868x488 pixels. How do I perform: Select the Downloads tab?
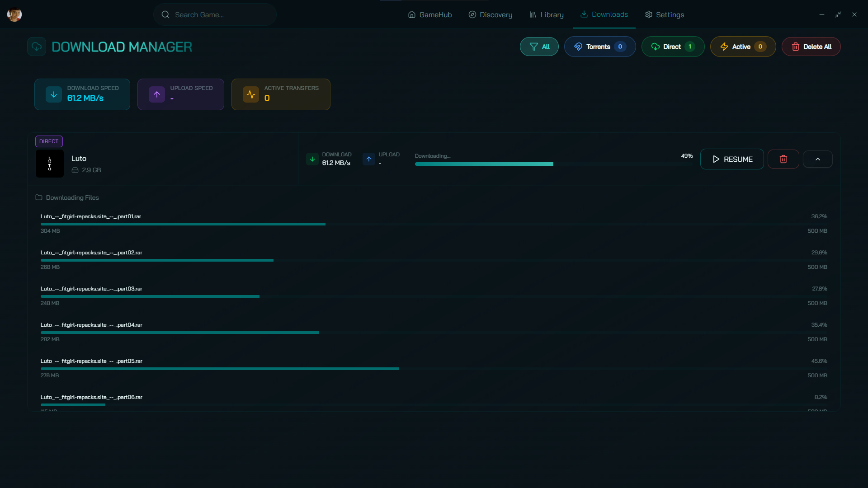(x=604, y=14)
